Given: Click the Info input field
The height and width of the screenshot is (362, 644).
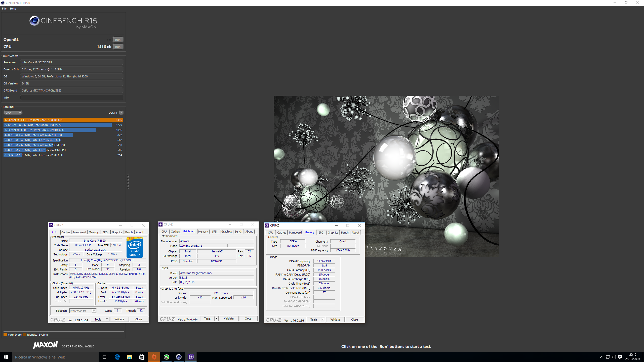Looking at the screenshot, I should point(72,98).
